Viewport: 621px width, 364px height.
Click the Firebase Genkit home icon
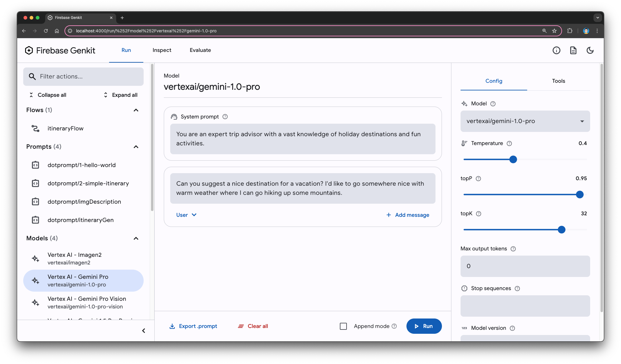coord(29,51)
